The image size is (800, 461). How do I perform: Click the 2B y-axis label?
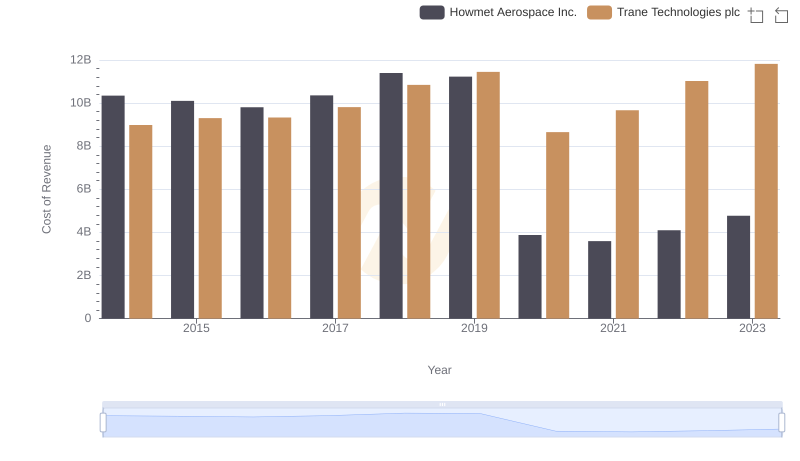click(84, 275)
